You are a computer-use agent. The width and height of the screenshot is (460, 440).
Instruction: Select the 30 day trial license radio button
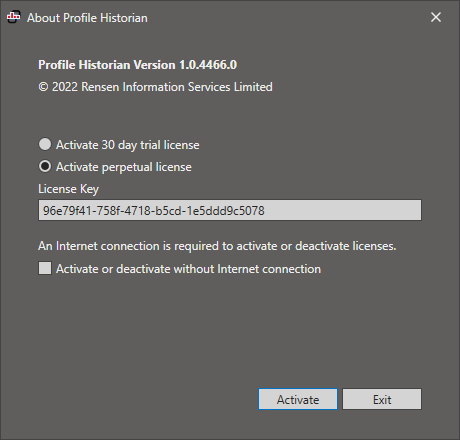click(x=45, y=144)
